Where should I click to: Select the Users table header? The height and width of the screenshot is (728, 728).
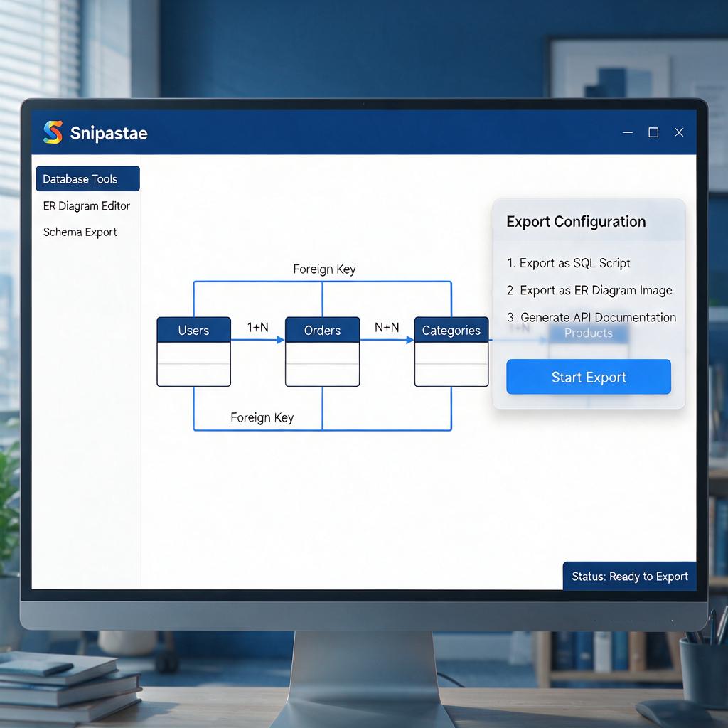click(193, 330)
